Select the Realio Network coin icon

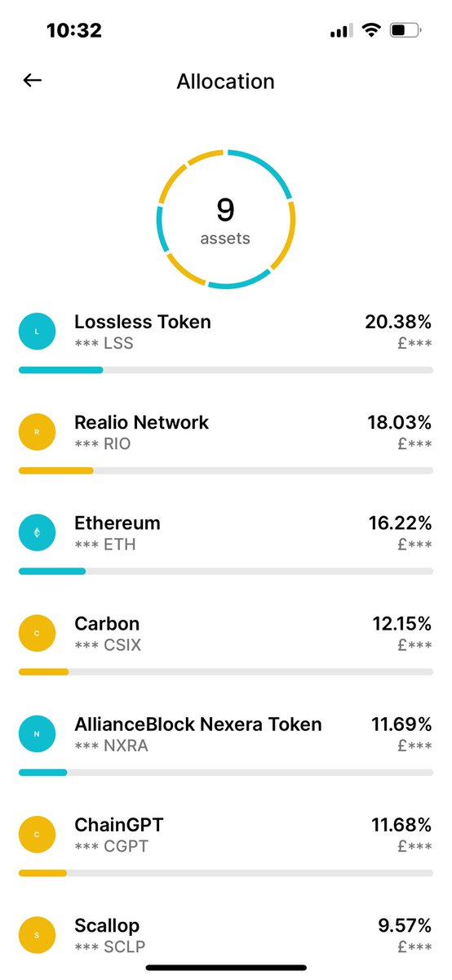pos(37,433)
